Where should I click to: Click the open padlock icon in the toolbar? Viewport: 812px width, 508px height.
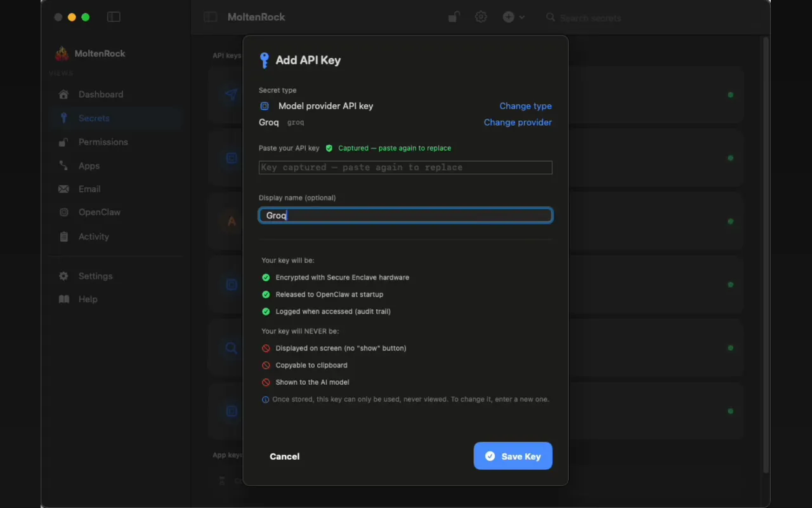pyautogui.click(x=454, y=17)
